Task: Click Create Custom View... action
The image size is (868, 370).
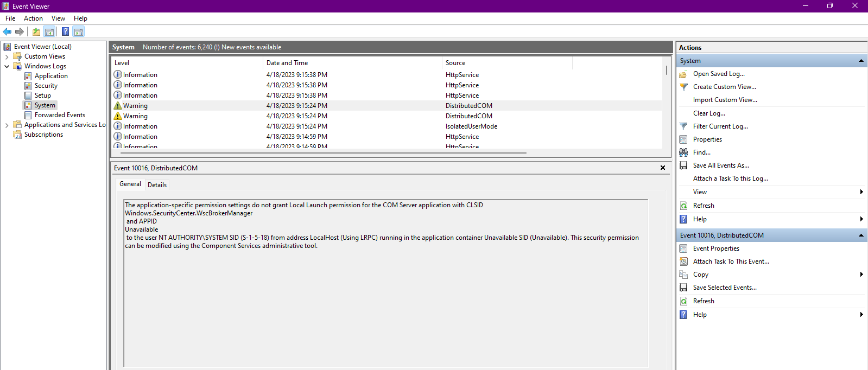Action: 725,87
